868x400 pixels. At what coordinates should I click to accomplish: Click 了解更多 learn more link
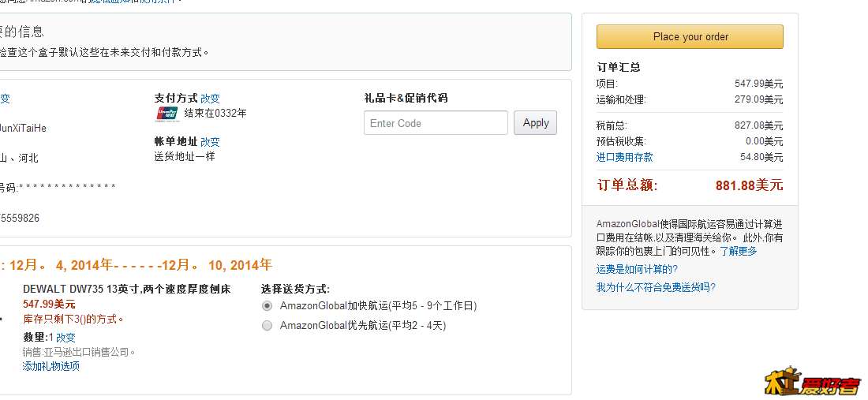(739, 251)
